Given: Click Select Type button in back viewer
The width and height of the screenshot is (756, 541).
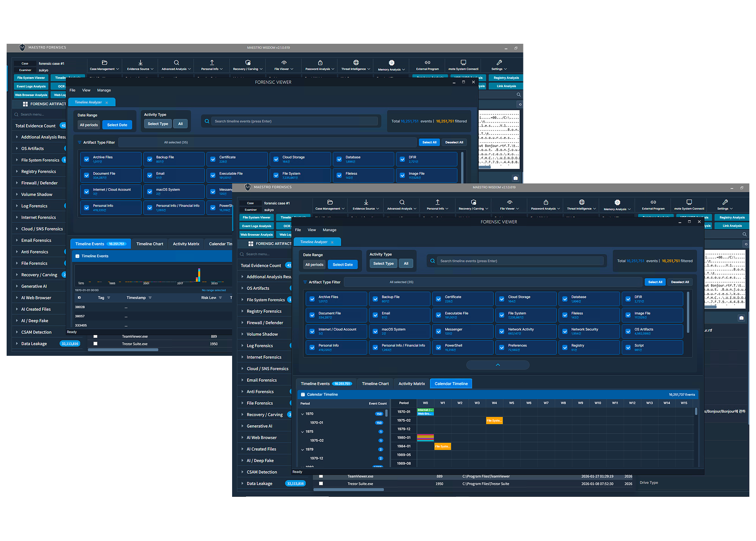Looking at the screenshot, I should [x=158, y=124].
